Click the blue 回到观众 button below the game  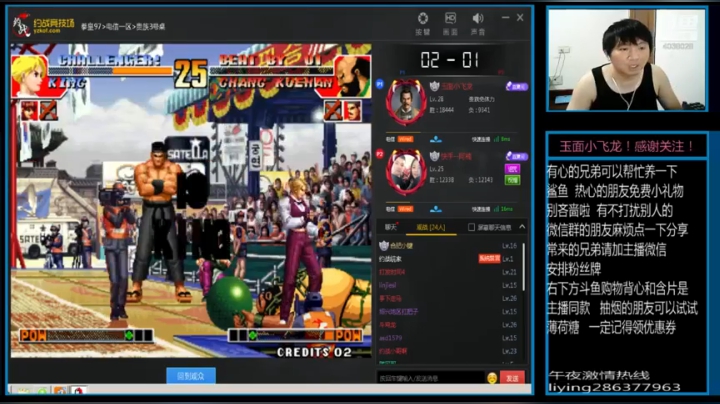191,376
